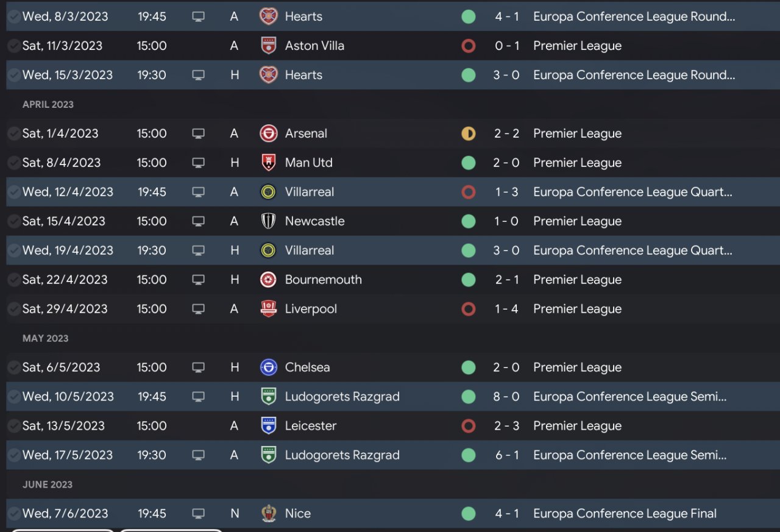Click the Chelsea club badge icon

[x=268, y=367]
